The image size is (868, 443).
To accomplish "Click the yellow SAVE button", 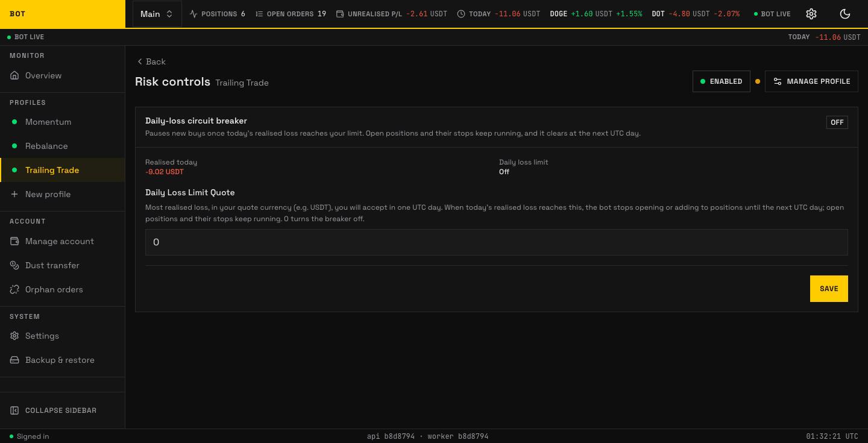I will pos(829,289).
